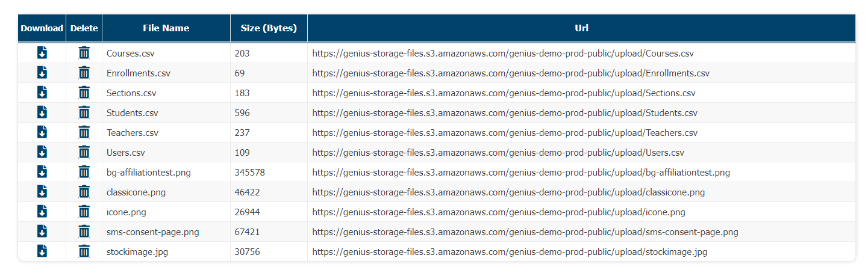Open the classicone.png S3 URL
This screenshot has width=868, height=276.
[x=508, y=192]
